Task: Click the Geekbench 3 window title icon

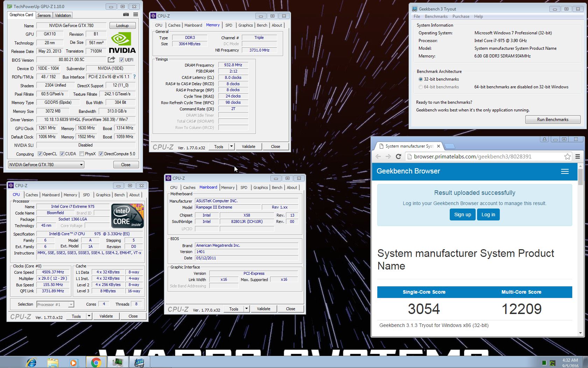Action: click(x=414, y=9)
